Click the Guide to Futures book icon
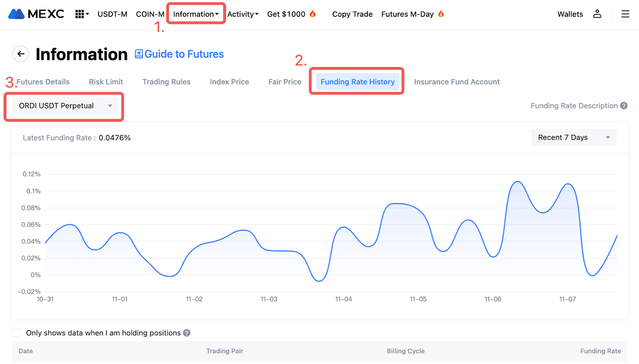Image resolution: width=639 pixels, height=364 pixels. [139, 54]
